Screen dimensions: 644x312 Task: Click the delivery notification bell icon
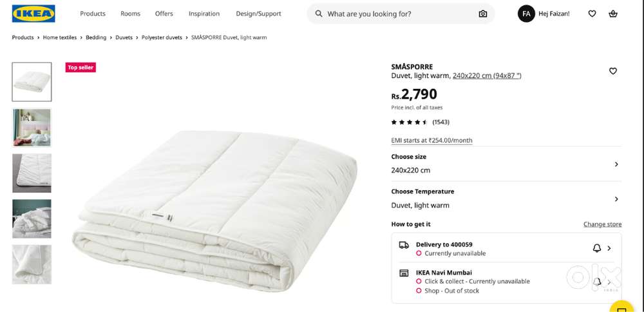click(x=596, y=248)
